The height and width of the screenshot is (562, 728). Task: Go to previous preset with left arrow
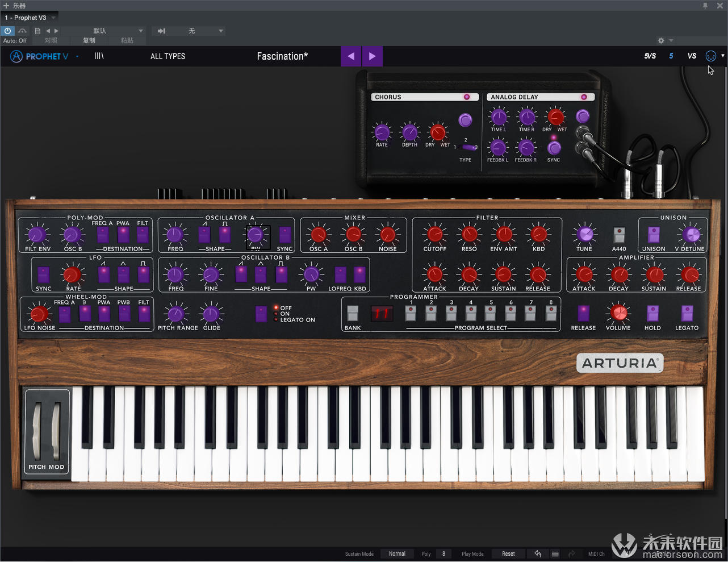[x=351, y=56]
